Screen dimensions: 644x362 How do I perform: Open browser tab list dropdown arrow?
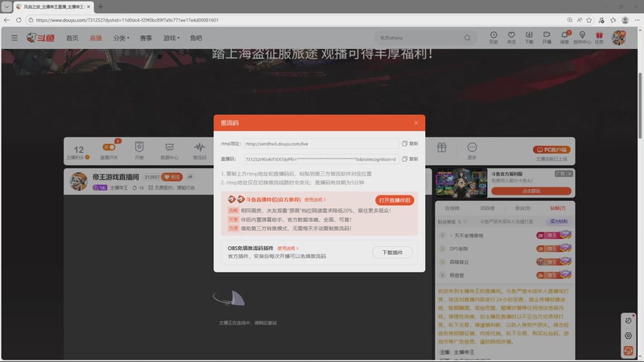coord(6,6)
